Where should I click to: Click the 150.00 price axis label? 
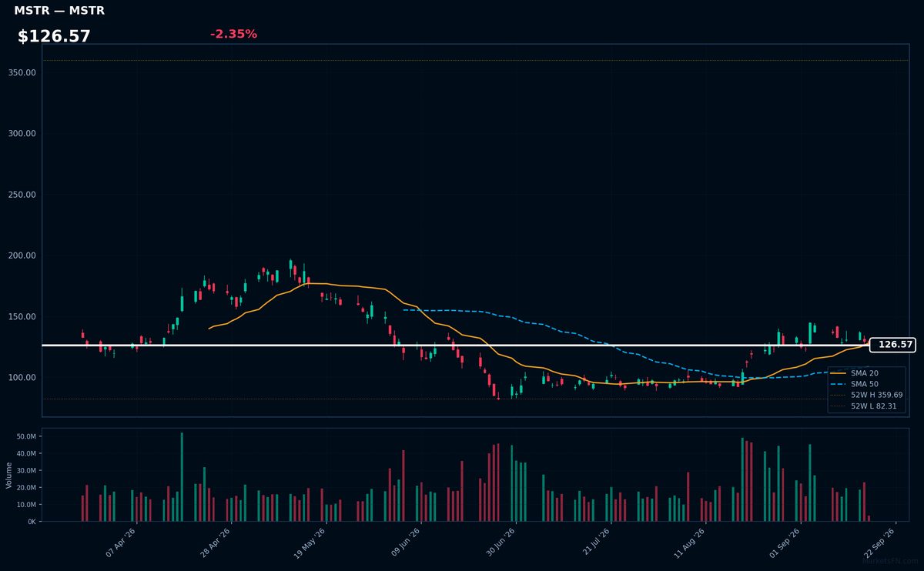(23, 316)
